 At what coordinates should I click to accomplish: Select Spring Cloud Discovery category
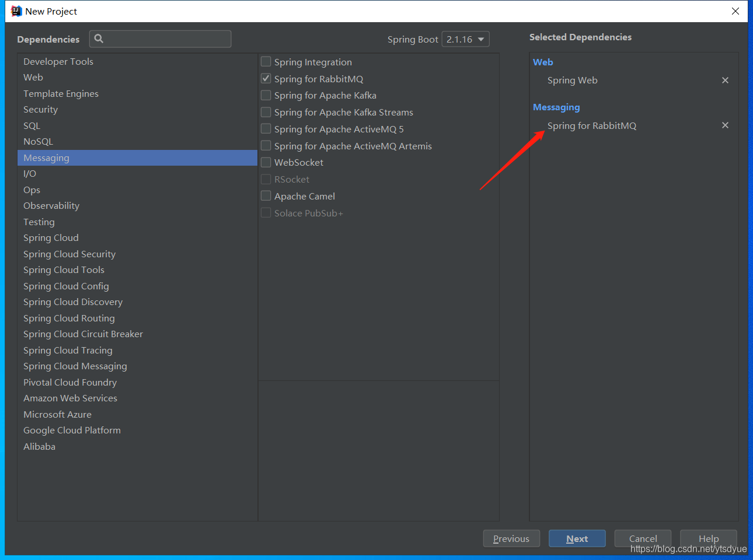click(x=137, y=302)
